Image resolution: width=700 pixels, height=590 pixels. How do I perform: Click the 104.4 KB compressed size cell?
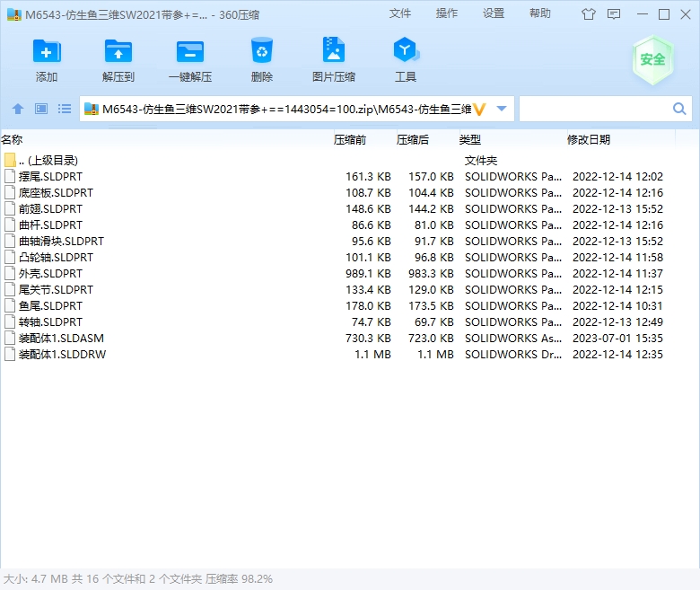coord(431,192)
